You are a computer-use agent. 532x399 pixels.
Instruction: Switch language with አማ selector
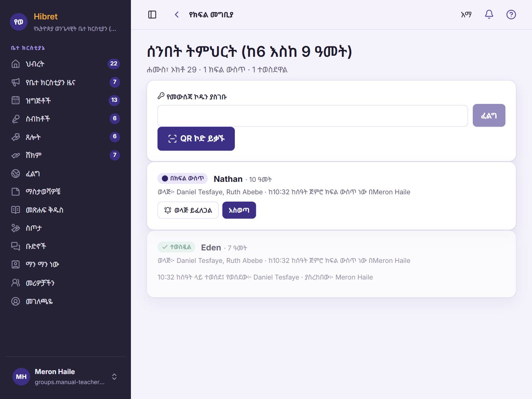466,15
